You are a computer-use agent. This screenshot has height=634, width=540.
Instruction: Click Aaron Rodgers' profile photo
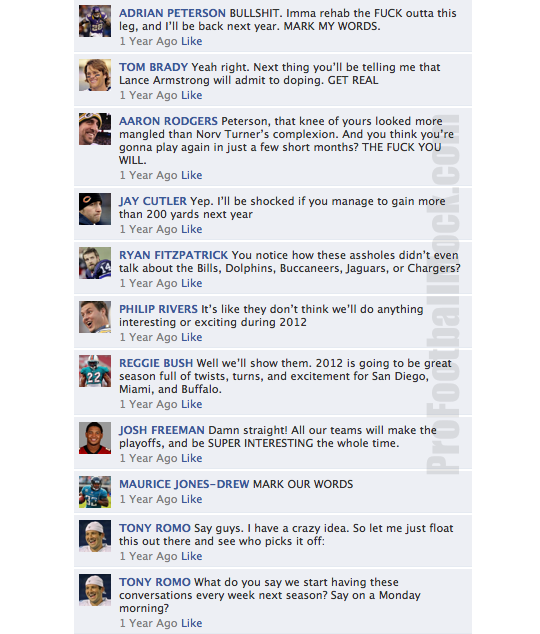tap(95, 129)
